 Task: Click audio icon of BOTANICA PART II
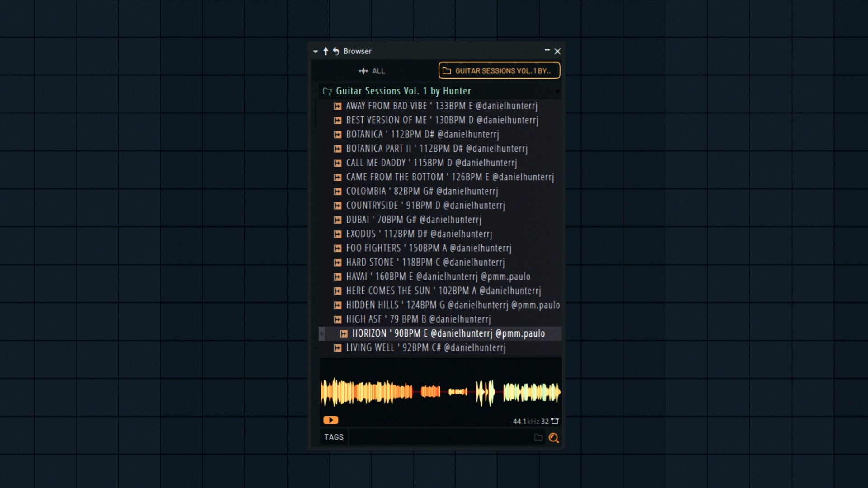[337, 149]
